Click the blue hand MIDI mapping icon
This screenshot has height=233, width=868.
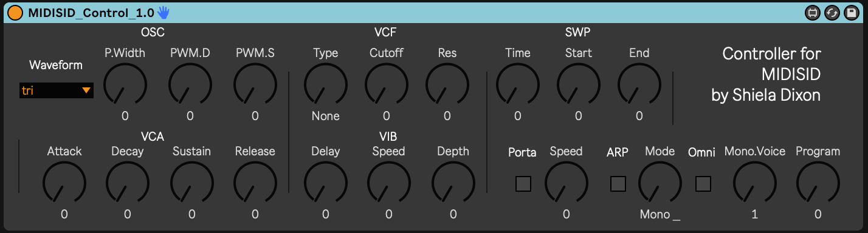point(164,12)
